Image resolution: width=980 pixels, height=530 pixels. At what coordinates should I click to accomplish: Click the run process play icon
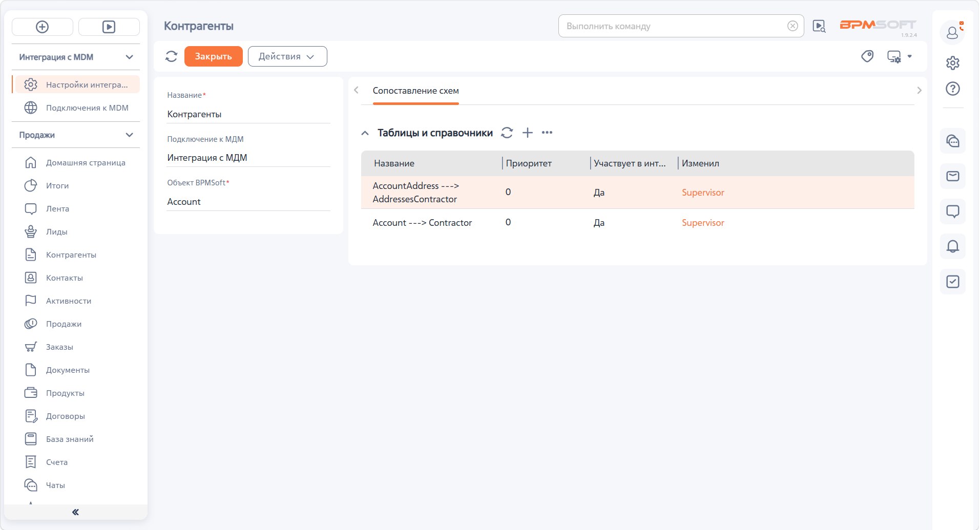pos(109,27)
